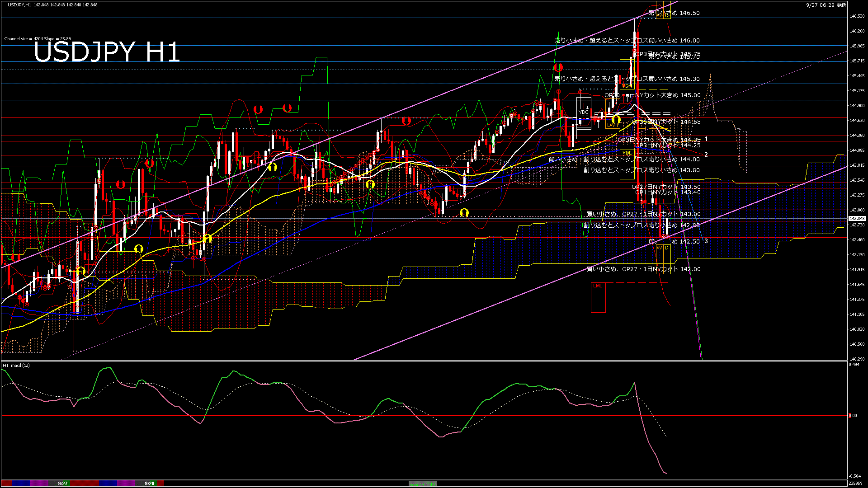This screenshot has width=868, height=488.
Task: Click the 9/27 date marker
Action: [63, 483]
